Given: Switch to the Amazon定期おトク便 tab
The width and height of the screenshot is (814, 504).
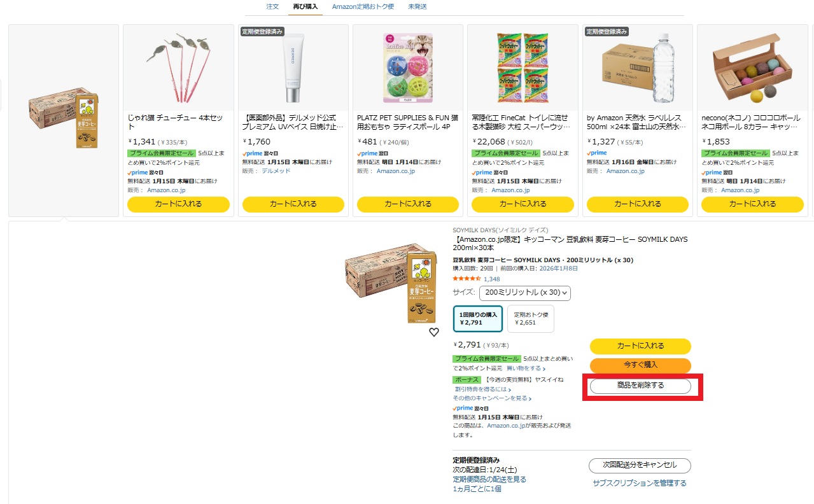Looking at the screenshot, I should click(363, 6).
